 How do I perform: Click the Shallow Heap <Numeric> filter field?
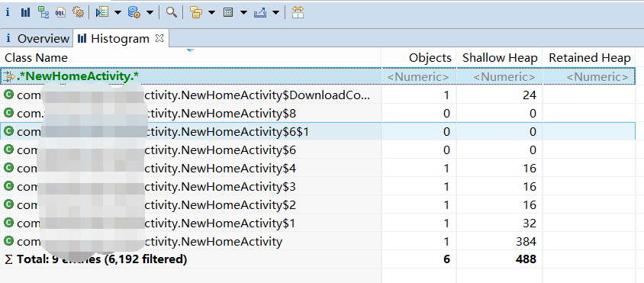(500, 77)
